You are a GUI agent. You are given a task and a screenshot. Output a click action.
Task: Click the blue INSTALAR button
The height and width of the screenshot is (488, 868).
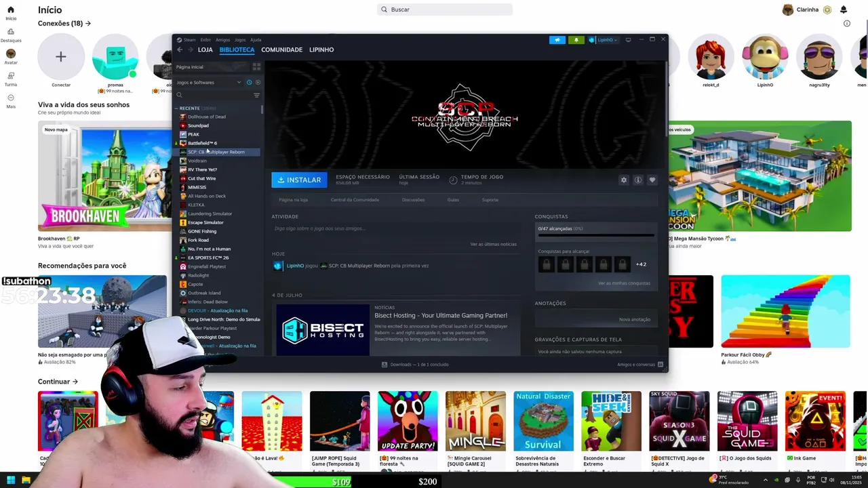[299, 180]
